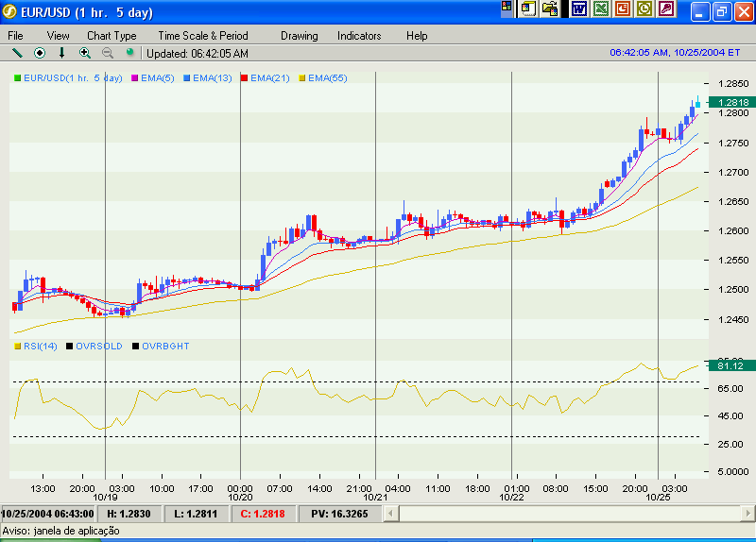Click the green down arrow toolbar icon
The height and width of the screenshot is (542, 756).
pyautogui.click(x=62, y=53)
